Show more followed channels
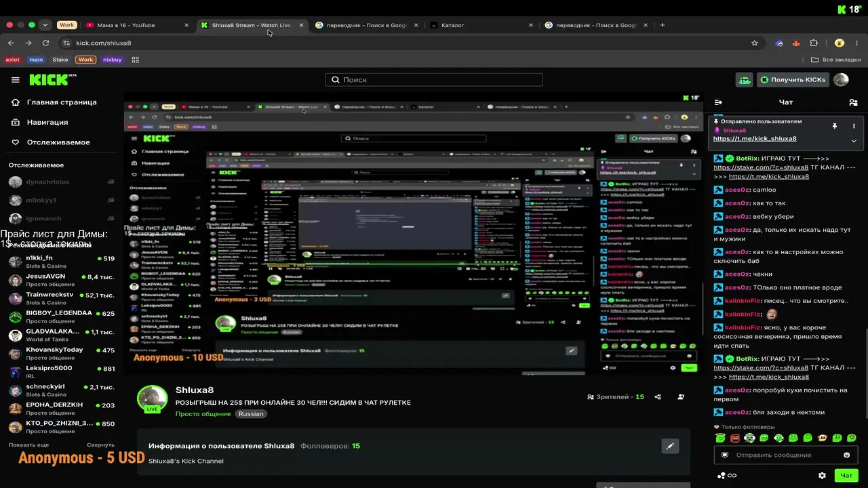 28,445
